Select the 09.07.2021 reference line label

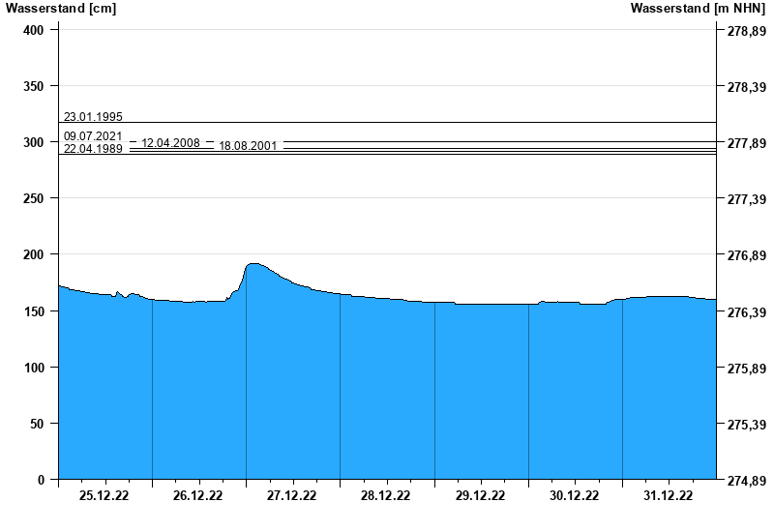coord(93,136)
